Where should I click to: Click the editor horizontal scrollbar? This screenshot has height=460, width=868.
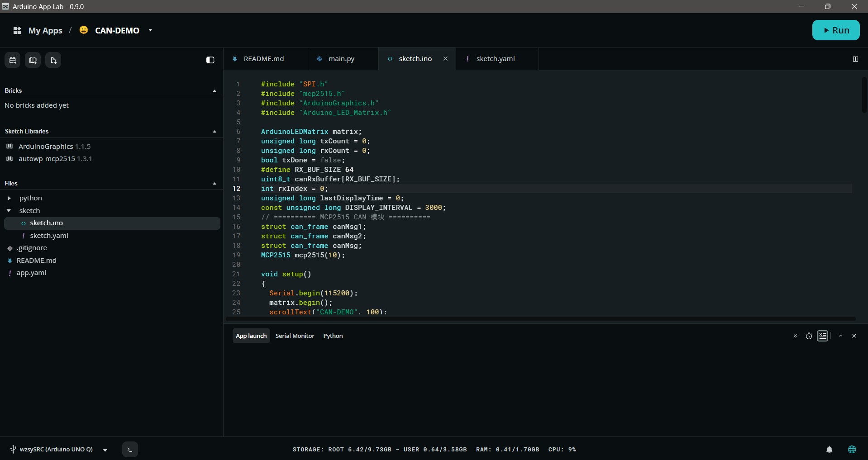pyautogui.click(x=541, y=319)
